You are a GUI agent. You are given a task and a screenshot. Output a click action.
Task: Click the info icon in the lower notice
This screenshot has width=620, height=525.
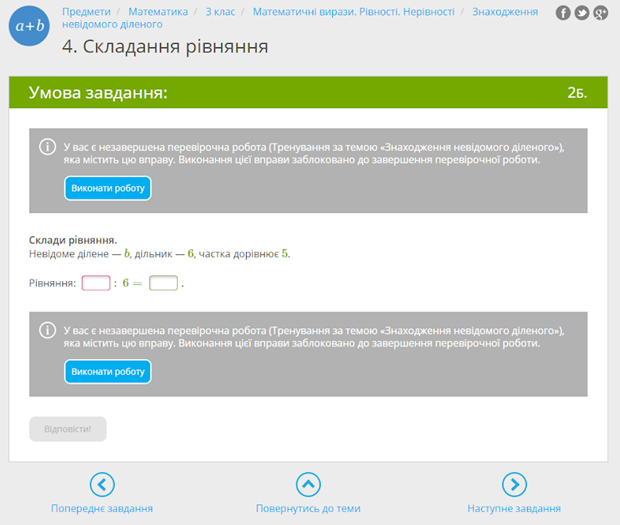coord(46,330)
